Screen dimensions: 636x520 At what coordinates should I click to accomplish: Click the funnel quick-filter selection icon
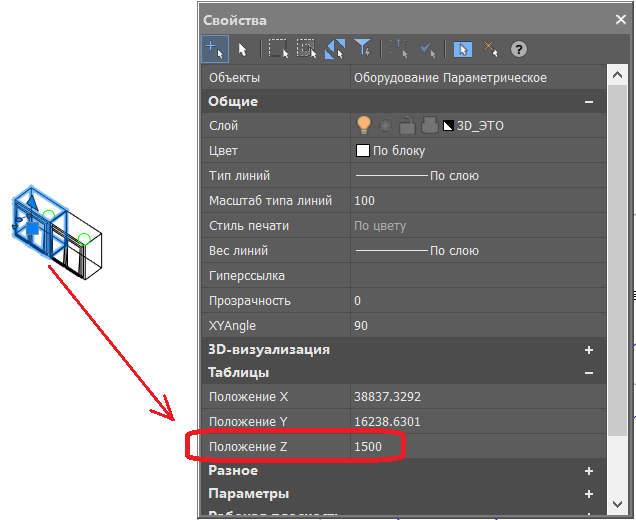click(363, 49)
